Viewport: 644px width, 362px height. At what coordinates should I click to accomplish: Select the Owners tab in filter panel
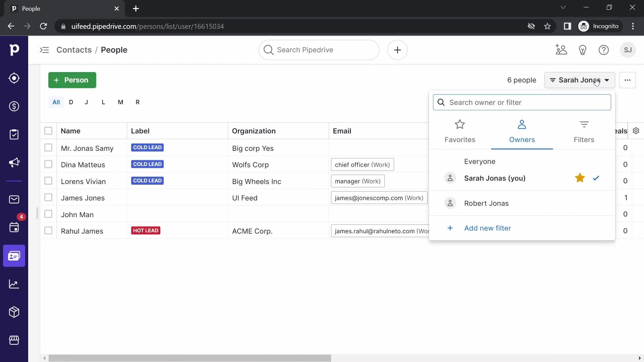(x=522, y=130)
